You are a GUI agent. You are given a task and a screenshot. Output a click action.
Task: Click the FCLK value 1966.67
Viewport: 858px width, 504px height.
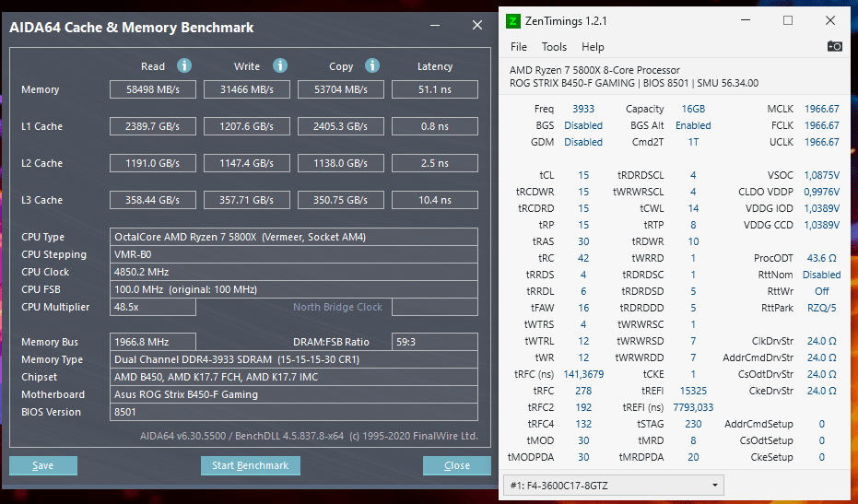pos(821,125)
